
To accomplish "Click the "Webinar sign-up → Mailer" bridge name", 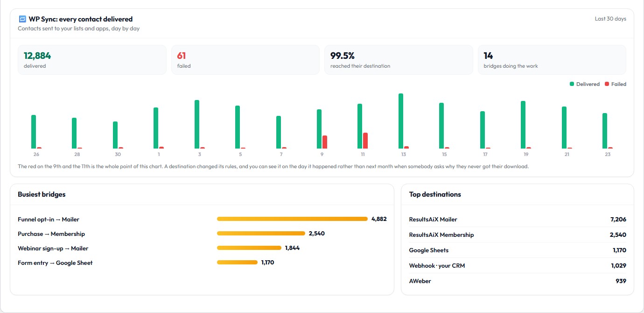I will (53, 248).
